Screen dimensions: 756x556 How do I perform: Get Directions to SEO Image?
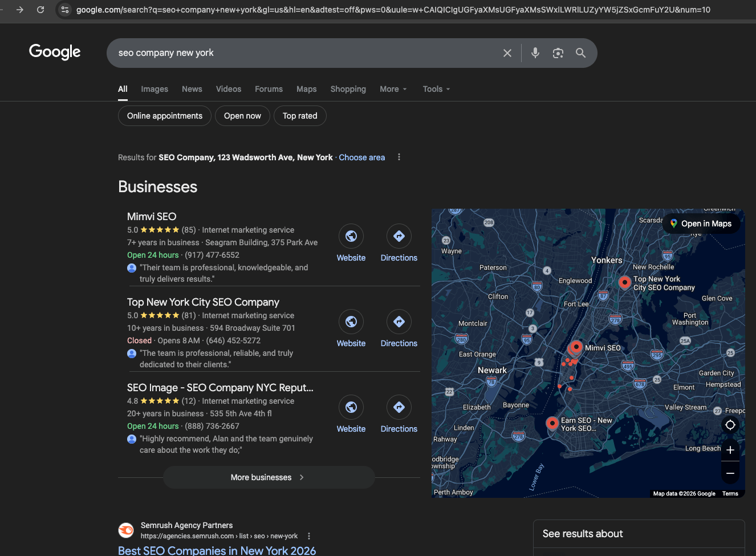(x=399, y=407)
